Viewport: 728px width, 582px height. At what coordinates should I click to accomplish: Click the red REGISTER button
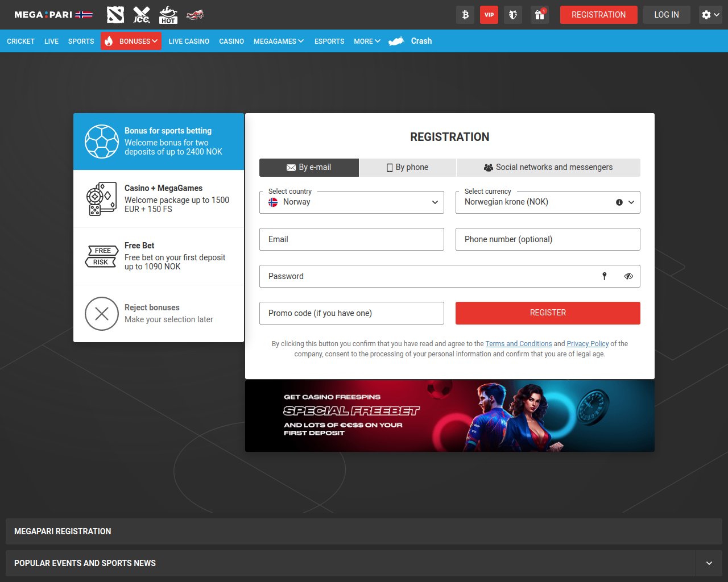point(548,313)
